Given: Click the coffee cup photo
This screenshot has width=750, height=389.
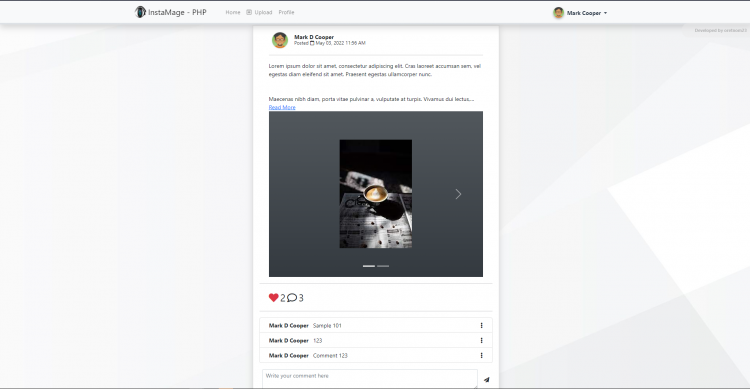Looking at the screenshot, I should [375, 194].
